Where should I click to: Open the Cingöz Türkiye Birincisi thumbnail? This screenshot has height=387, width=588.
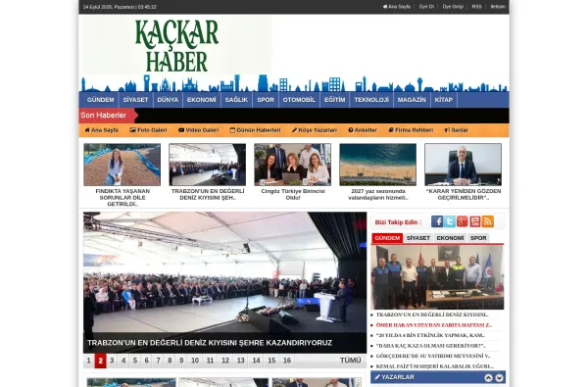[x=292, y=165]
